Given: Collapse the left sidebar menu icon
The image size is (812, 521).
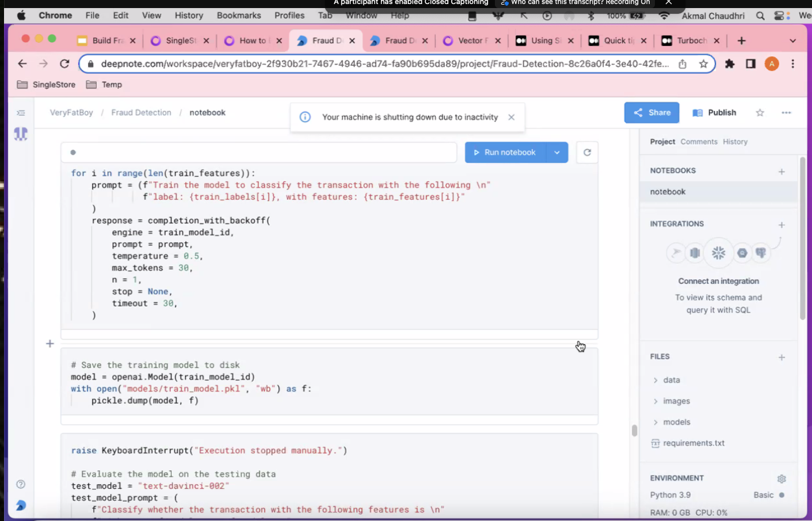Looking at the screenshot, I should pyautogui.click(x=21, y=113).
